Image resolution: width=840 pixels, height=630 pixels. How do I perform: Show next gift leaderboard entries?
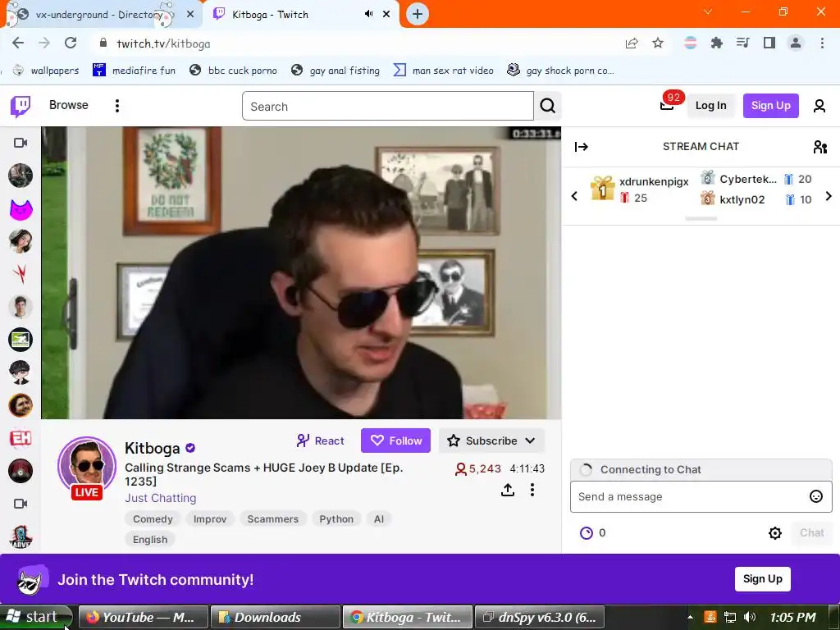(829, 196)
